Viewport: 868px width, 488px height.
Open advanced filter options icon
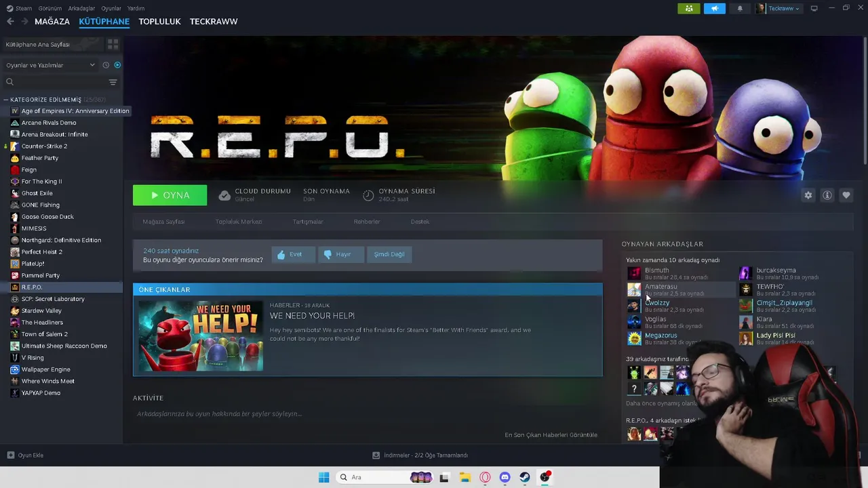tap(113, 82)
